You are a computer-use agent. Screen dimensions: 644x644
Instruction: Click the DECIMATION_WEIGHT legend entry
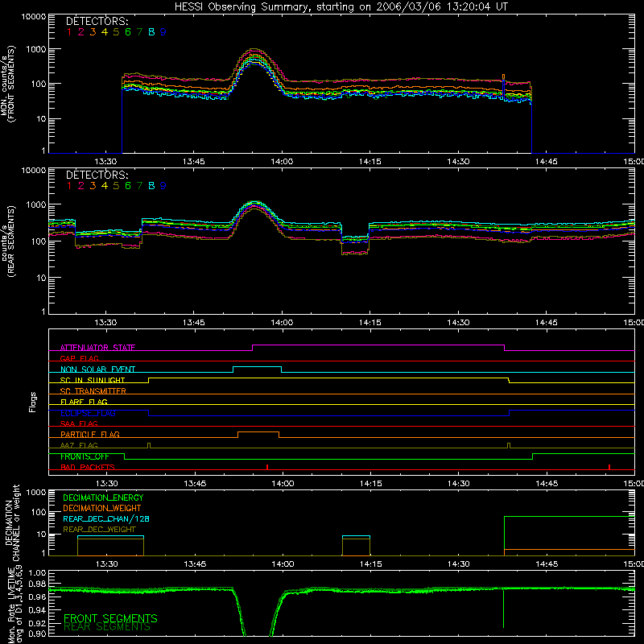[x=102, y=508]
